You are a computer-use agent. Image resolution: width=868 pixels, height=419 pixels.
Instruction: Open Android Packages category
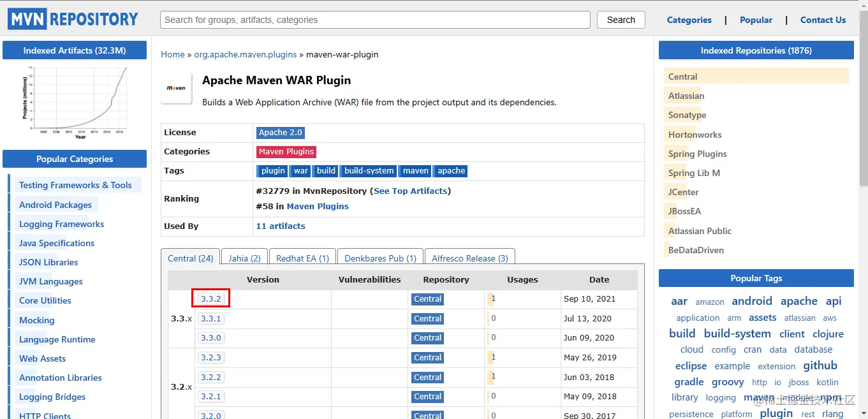click(55, 205)
